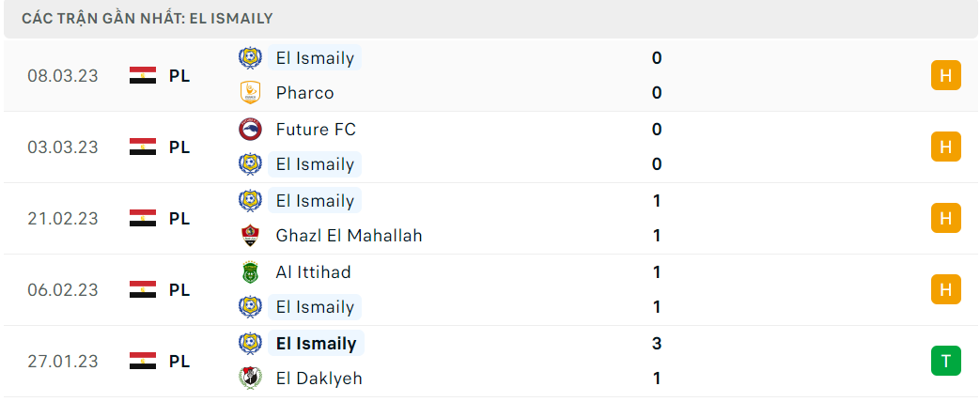Click PL league label in 21.02.23 row
Viewport: 980px width, 402px height.
[179, 219]
